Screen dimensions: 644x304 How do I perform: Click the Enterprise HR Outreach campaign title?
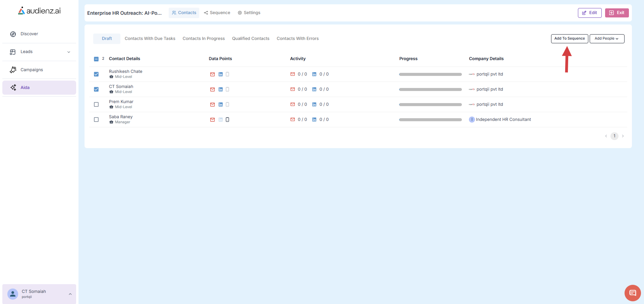click(x=124, y=13)
